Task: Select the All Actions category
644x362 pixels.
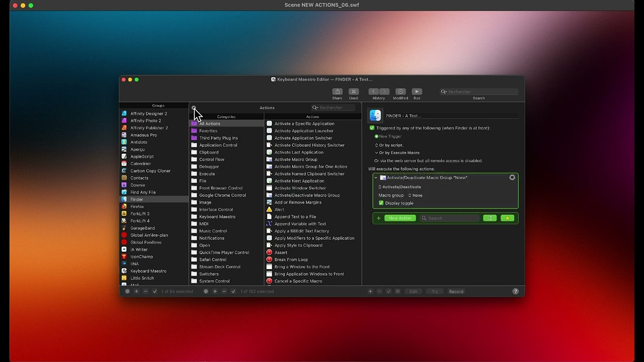Action: 227,124
